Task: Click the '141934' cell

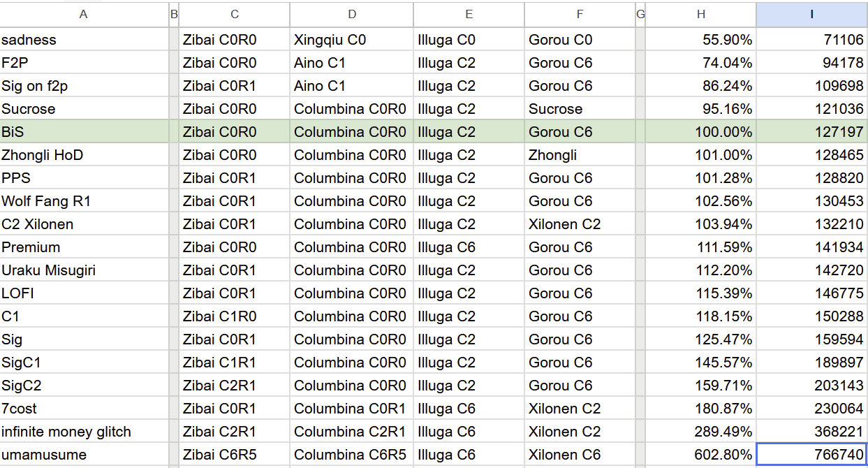Action: pyautogui.click(x=811, y=247)
